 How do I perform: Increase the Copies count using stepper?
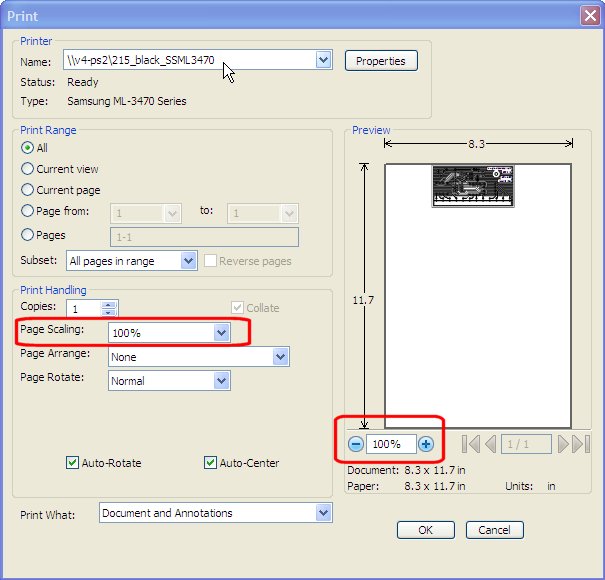pyautogui.click(x=110, y=304)
